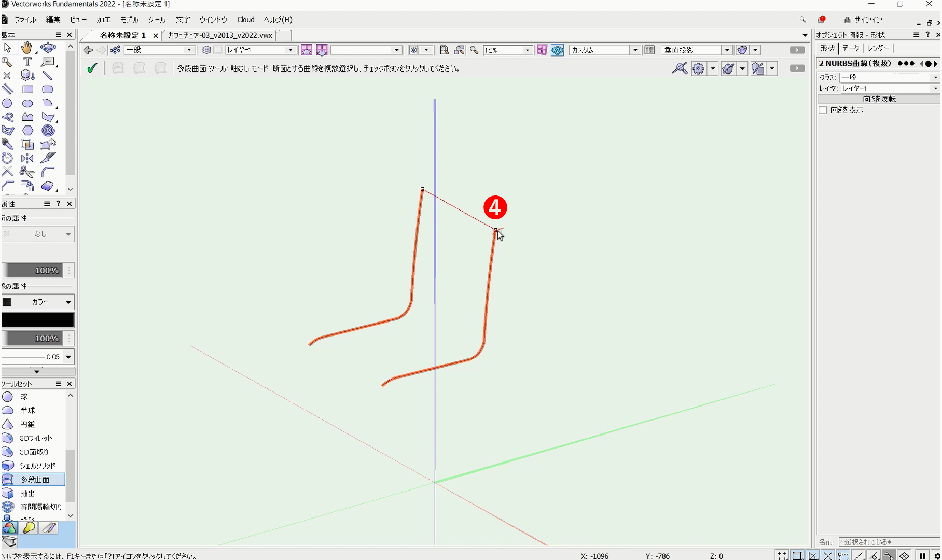The image size is (942, 560).
Task: Click the サインイン button
Action: click(863, 20)
